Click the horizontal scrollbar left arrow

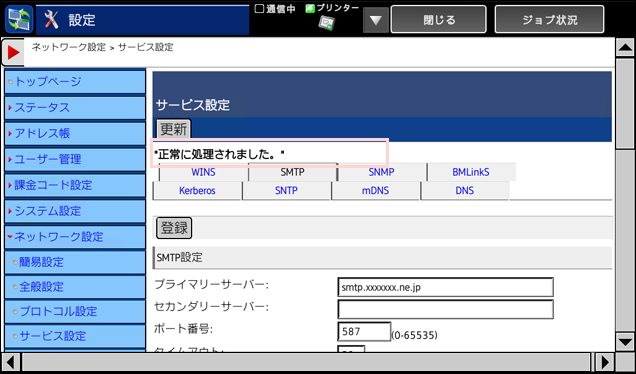(11, 362)
